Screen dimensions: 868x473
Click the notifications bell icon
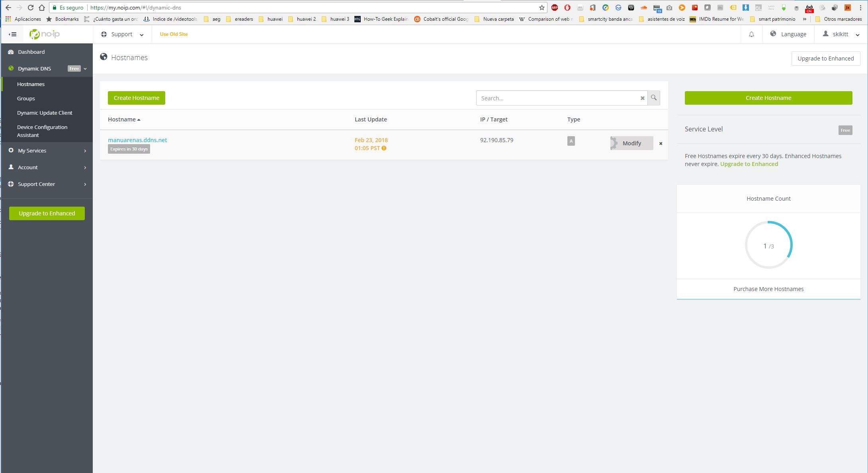pos(751,35)
